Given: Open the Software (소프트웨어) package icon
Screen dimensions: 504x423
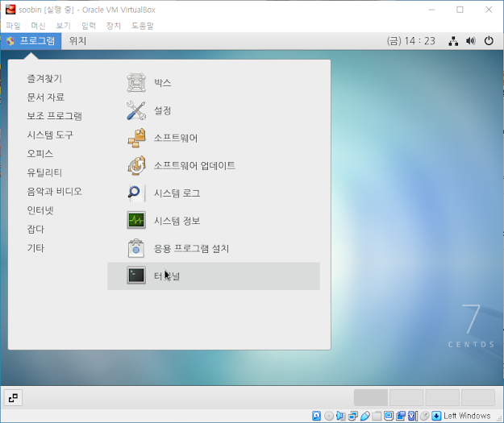Looking at the screenshot, I should 136,138.
